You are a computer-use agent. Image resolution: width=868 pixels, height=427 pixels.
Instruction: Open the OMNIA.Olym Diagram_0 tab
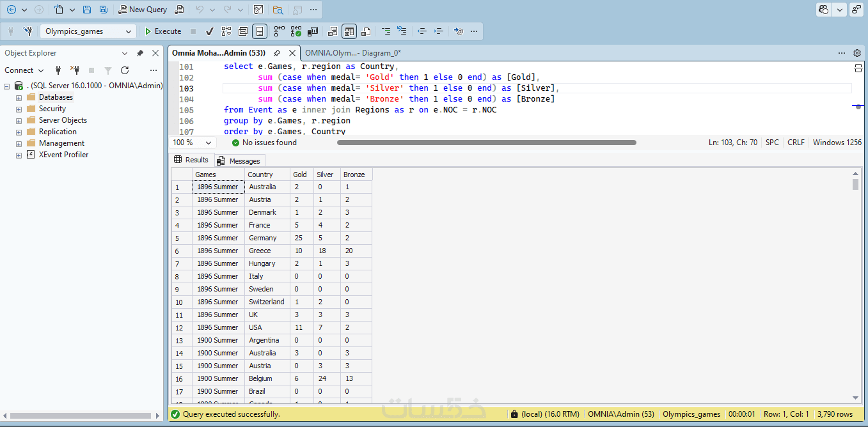click(352, 53)
